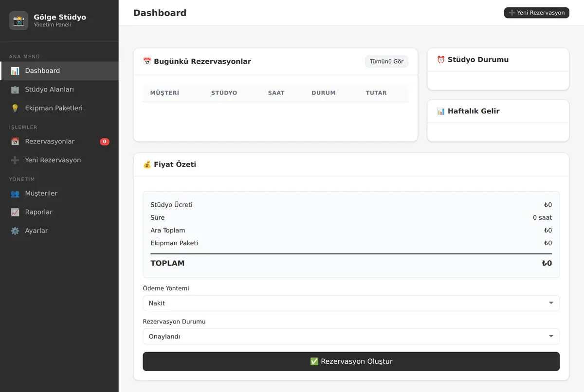Go to Raporlar in the sidebar
Image resolution: width=584 pixels, height=392 pixels.
[59, 212]
